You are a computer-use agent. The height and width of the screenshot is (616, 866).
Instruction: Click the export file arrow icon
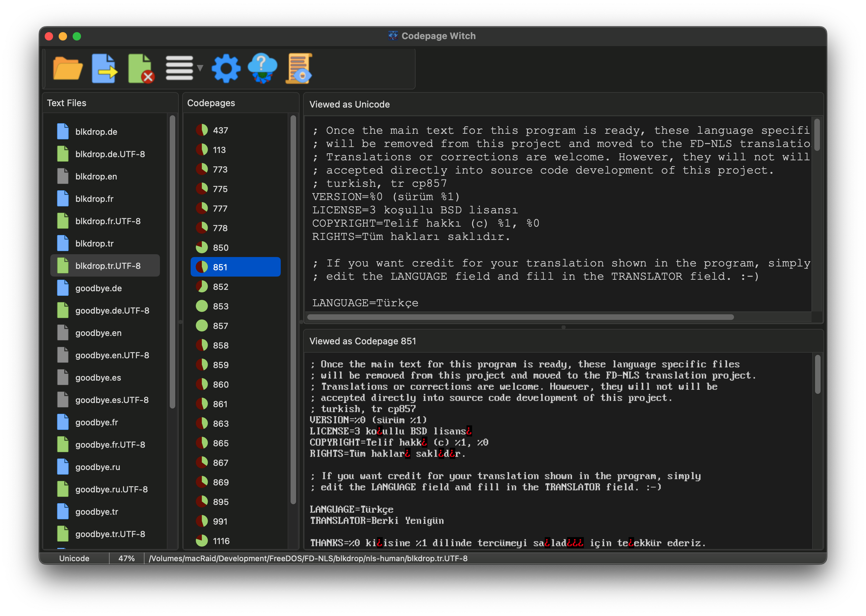pos(104,69)
